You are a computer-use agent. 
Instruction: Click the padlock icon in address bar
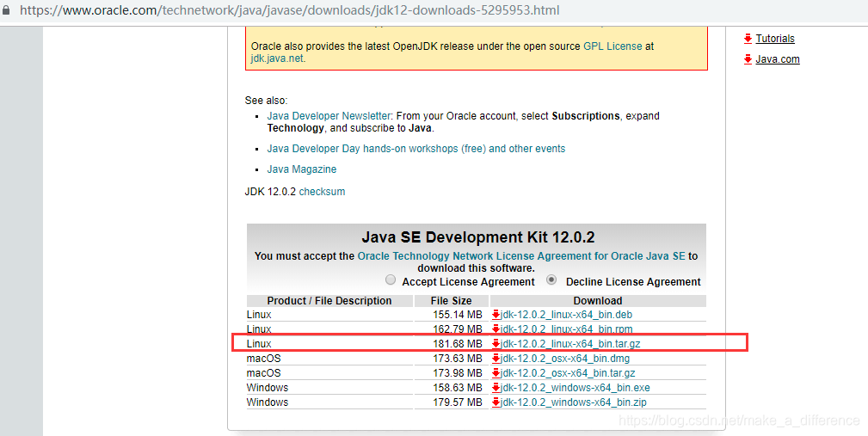[6, 10]
